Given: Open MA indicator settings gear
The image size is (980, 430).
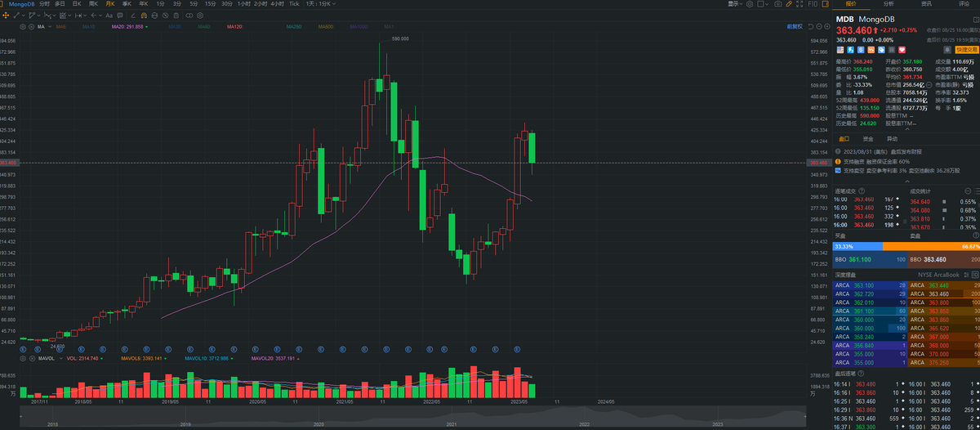Looking at the screenshot, I should pos(23,26).
